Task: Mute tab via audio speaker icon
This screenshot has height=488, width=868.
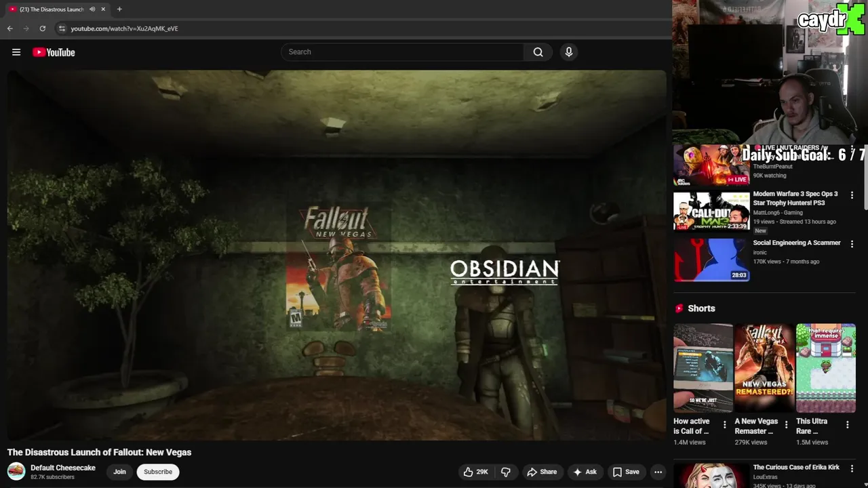Action: click(x=92, y=9)
